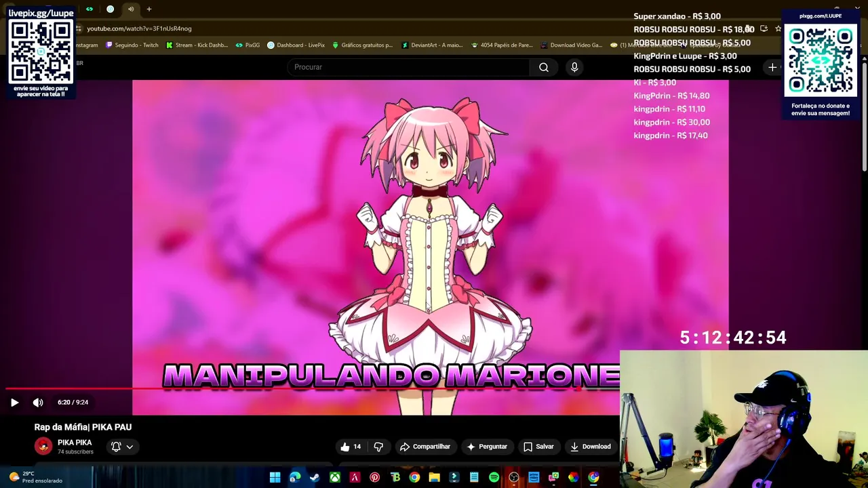Toggle the notification bell for PIKA PIKA
The image size is (868, 488).
(116, 447)
